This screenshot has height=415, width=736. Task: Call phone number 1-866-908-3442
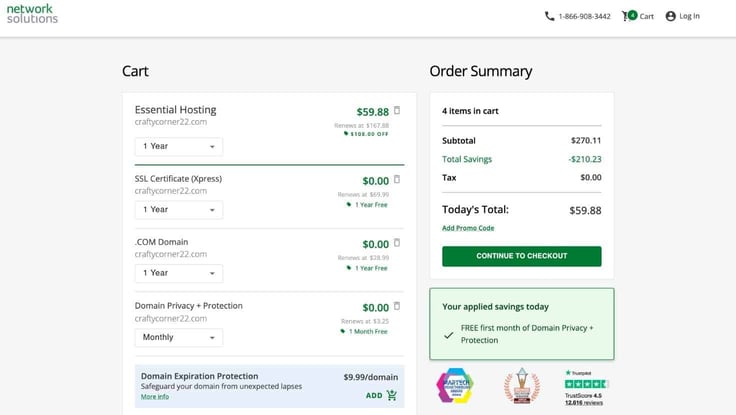click(584, 16)
